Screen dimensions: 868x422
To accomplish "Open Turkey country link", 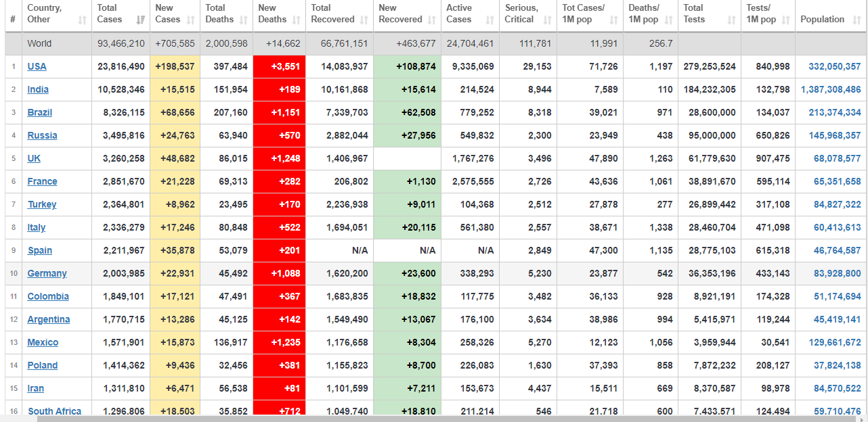I will (x=42, y=204).
